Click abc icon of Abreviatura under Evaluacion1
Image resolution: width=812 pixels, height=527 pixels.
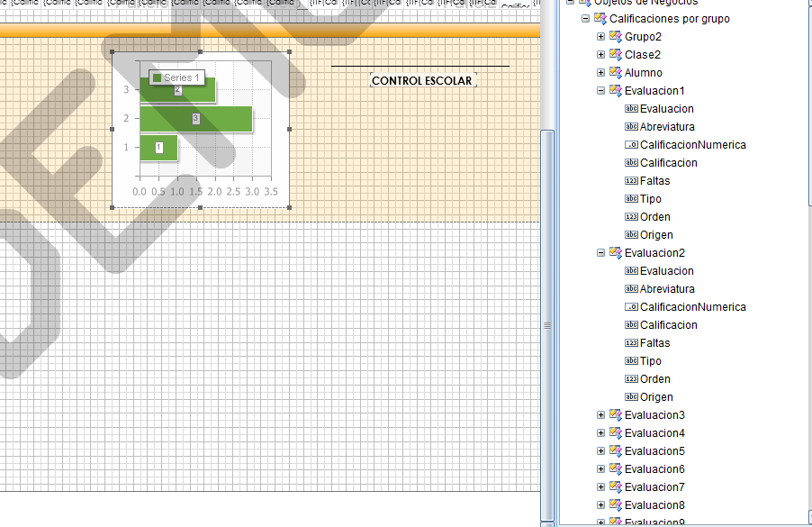[x=631, y=127]
